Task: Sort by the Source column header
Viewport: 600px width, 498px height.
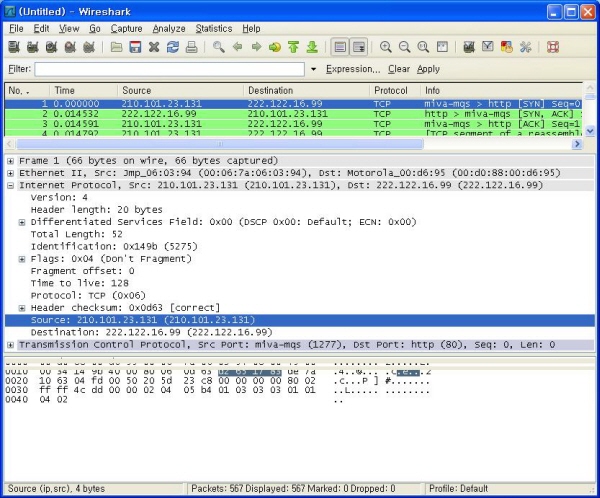Action: [x=181, y=91]
